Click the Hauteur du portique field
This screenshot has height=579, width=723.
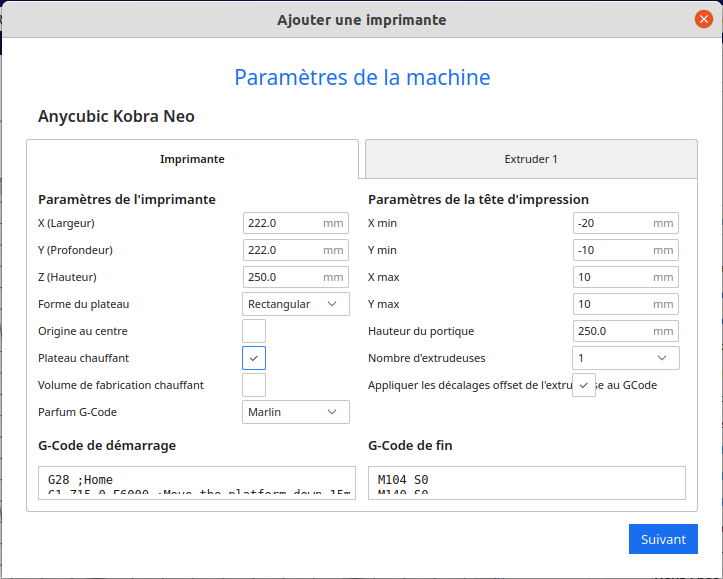pyautogui.click(x=613, y=331)
